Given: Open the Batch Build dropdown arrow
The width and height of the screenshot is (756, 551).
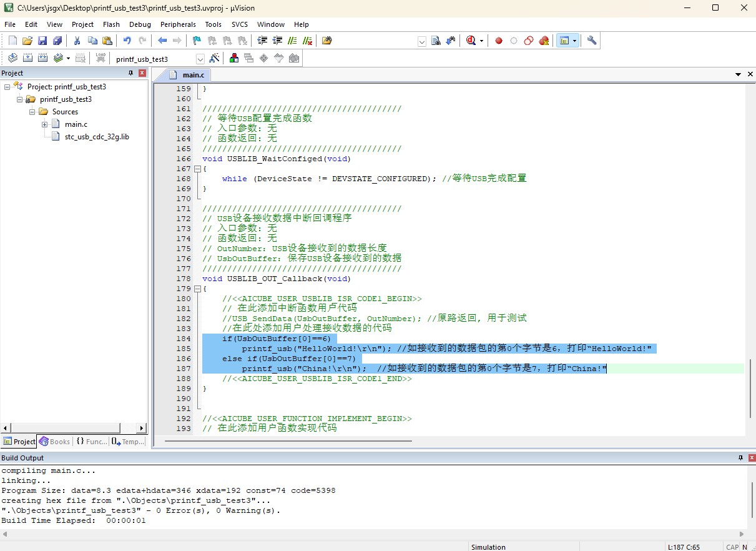Looking at the screenshot, I should pyautogui.click(x=68, y=58).
